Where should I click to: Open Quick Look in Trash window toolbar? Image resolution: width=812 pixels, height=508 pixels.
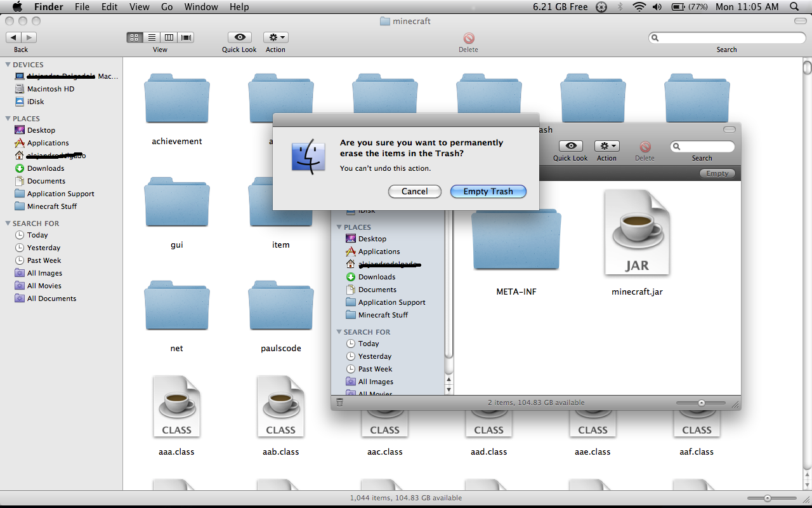pos(570,146)
